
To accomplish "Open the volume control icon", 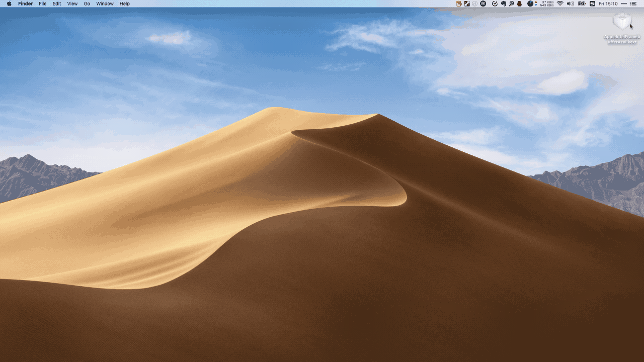I will [x=570, y=4].
